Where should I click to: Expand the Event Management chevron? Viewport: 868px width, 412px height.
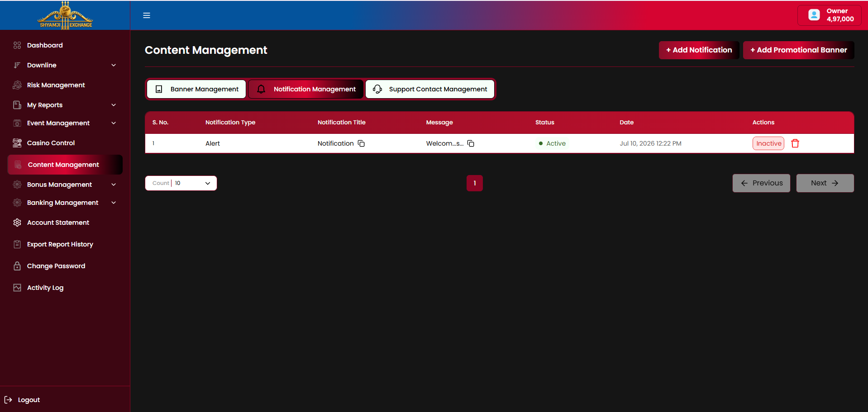(x=114, y=123)
